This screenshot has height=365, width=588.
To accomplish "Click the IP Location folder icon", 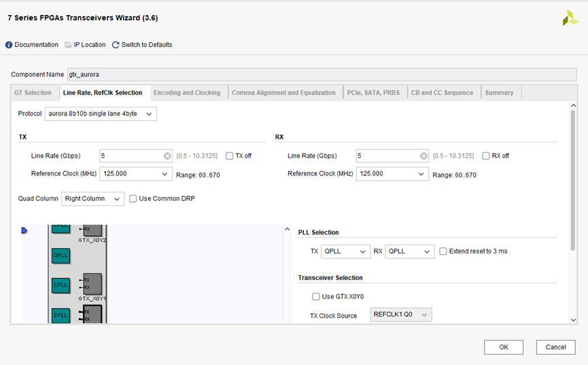I will [x=68, y=45].
